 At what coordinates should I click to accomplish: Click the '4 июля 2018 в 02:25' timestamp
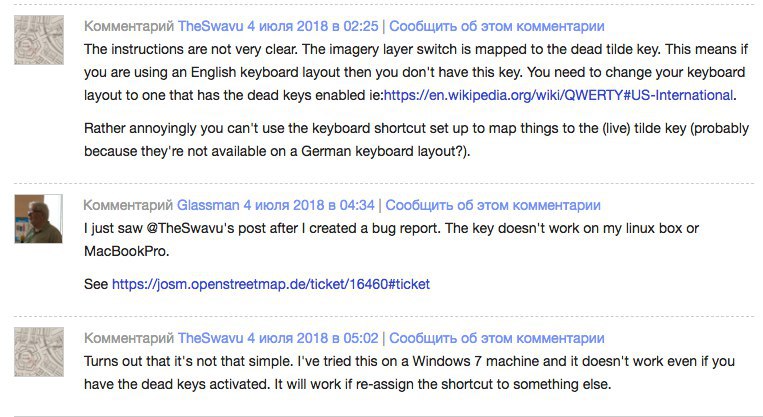point(312,26)
